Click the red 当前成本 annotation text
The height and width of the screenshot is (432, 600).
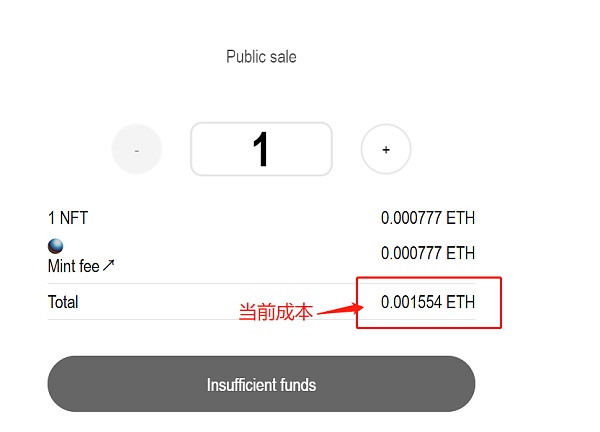[275, 312]
